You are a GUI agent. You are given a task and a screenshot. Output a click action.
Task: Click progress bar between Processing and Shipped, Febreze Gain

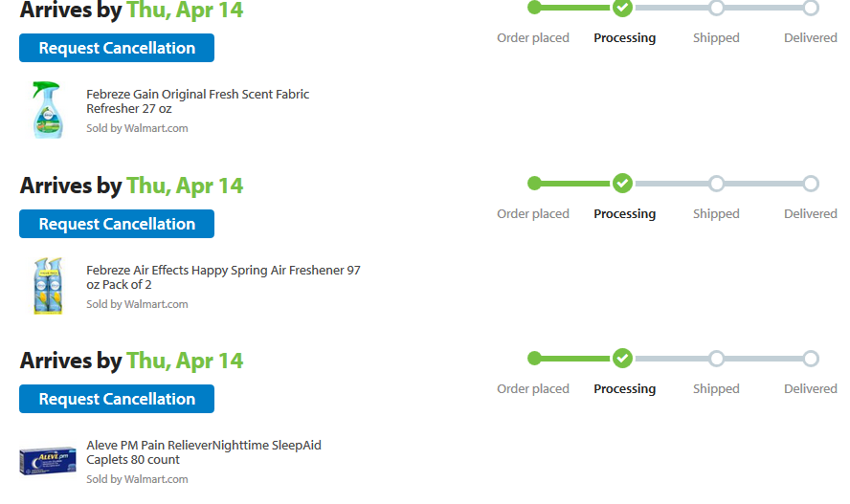(x=670, y=8)
